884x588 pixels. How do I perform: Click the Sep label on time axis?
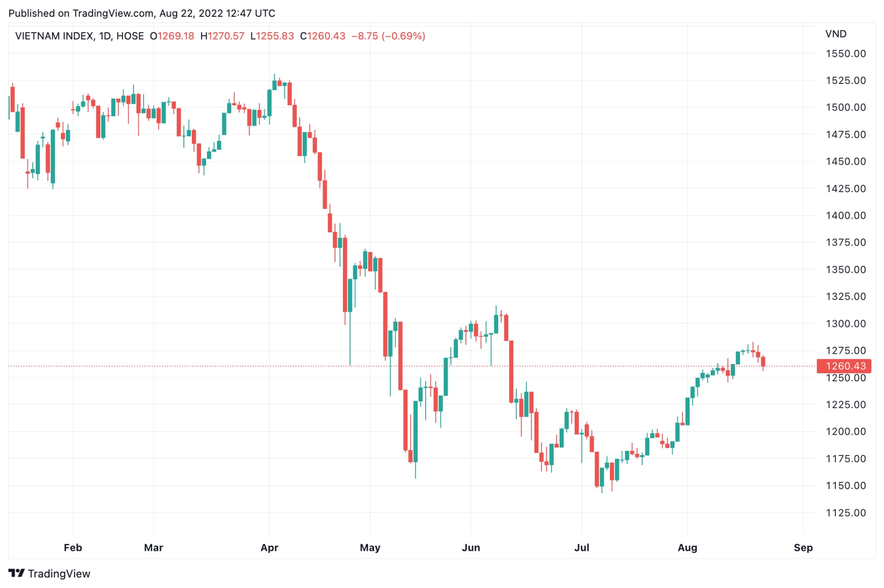[x=803, y=548]
